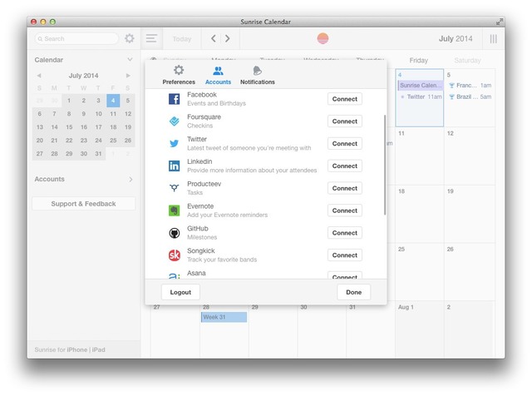This screenshot has width=532, height=396.
Task: Enter full screen with title bar arrows
Action: (x=499, y=22)
